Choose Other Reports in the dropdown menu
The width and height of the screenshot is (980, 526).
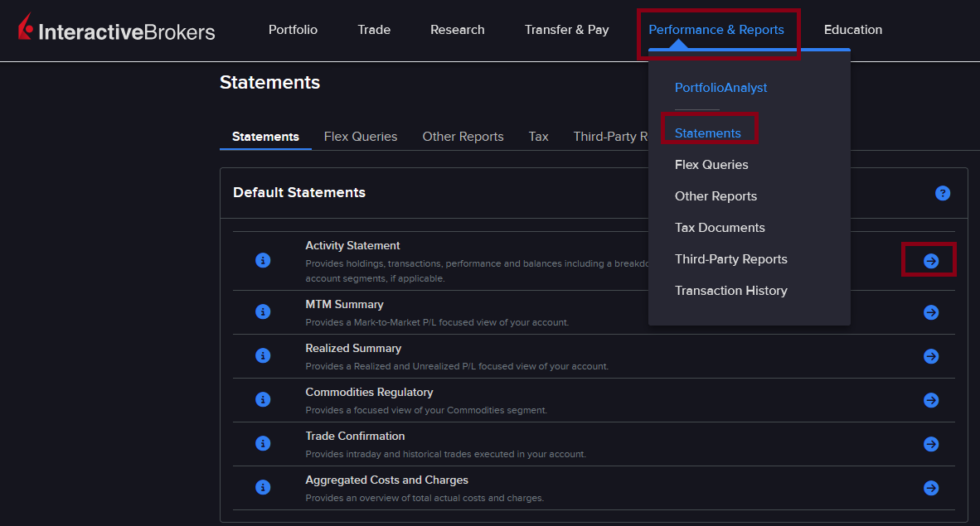click(716, 196)
